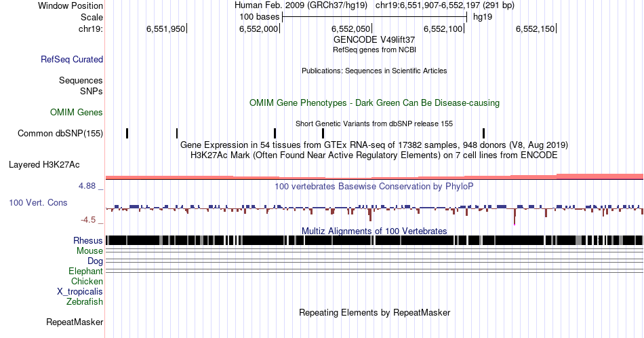The image size is (644, 338).
Task: Click the Human Feb. 2009 (GRCh37/hg19) assembly text
Action: 302,5
